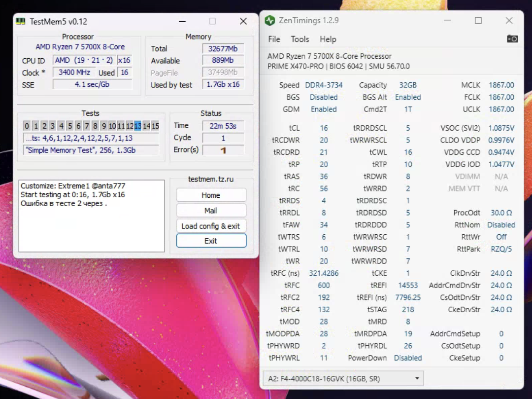Click the testmem.tz.ru label

[211, 179]
